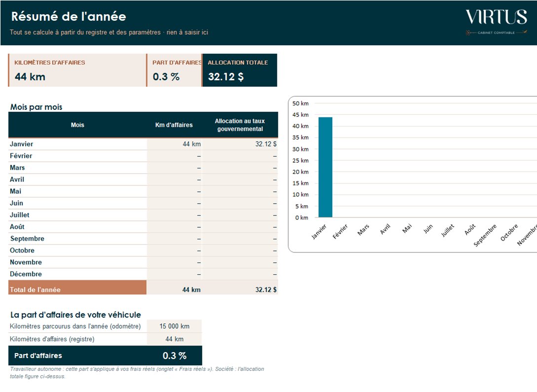Select the 'Janvier' row label
The height and width of the screenshot is (392, 537).
[22, 144]
